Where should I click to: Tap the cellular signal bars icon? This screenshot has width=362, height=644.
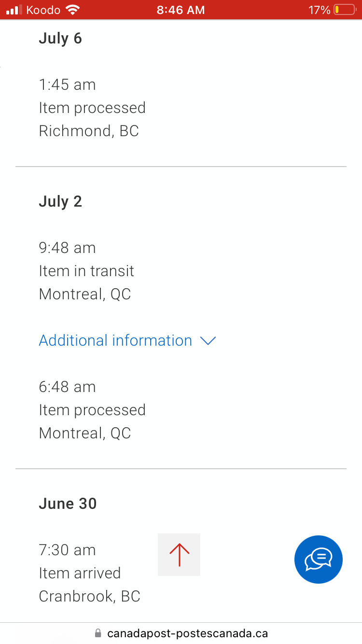coord(14,10)
